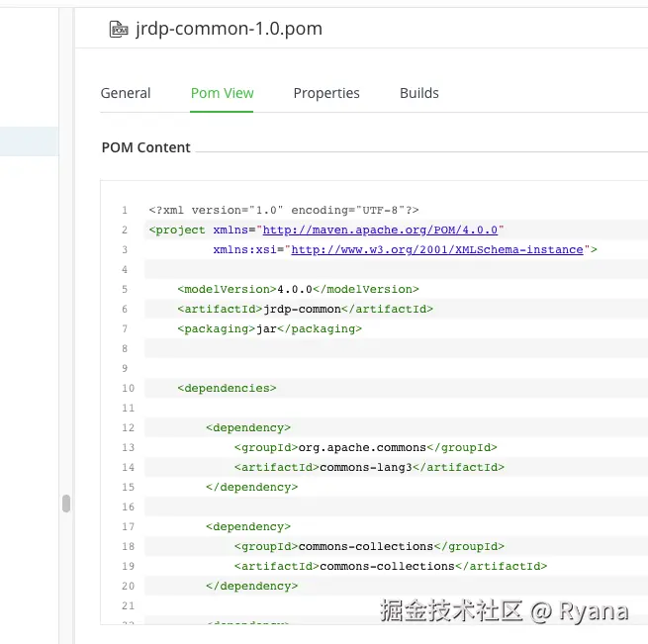Screen dimensions: 648x644
Task: Go to the Builds tab
Action: point(418,93)
